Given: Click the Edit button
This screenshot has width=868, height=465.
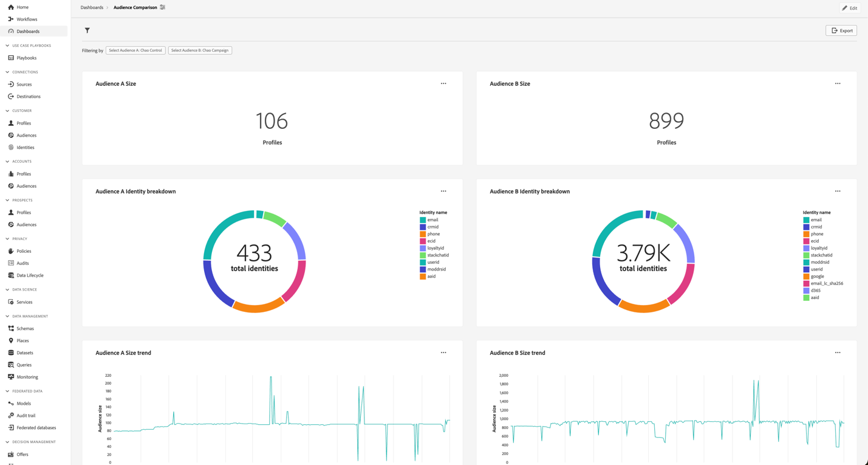Looking at the screenshot, I should click(x=850, y=8).
